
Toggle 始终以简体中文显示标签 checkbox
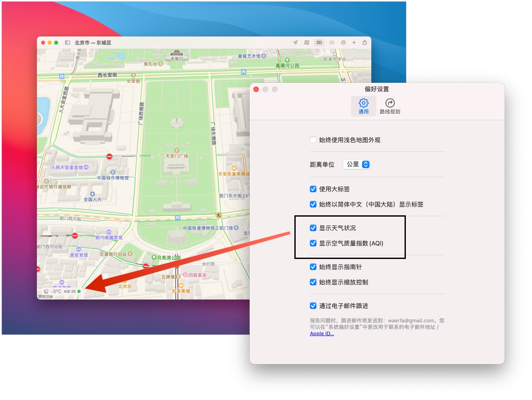[313, 204]
